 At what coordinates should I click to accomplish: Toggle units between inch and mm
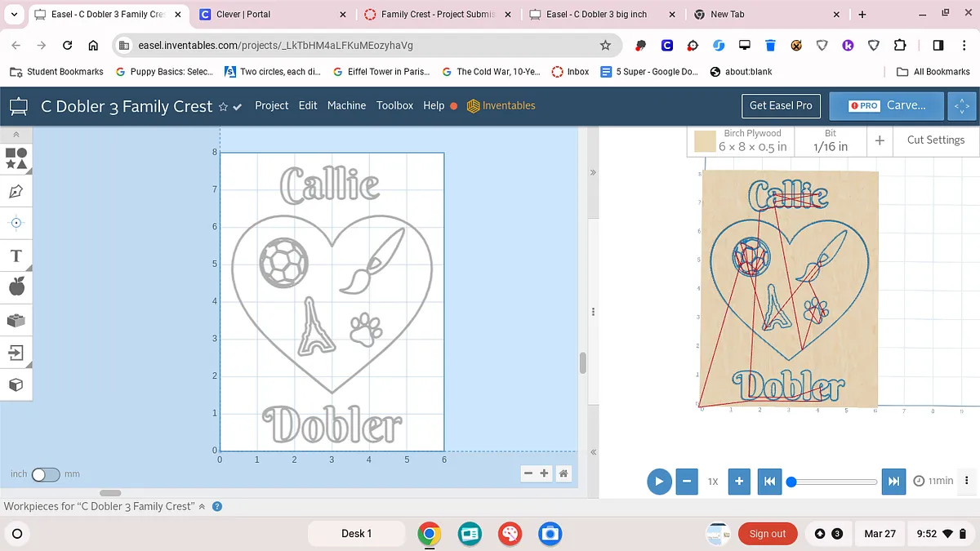coord(45,474)
